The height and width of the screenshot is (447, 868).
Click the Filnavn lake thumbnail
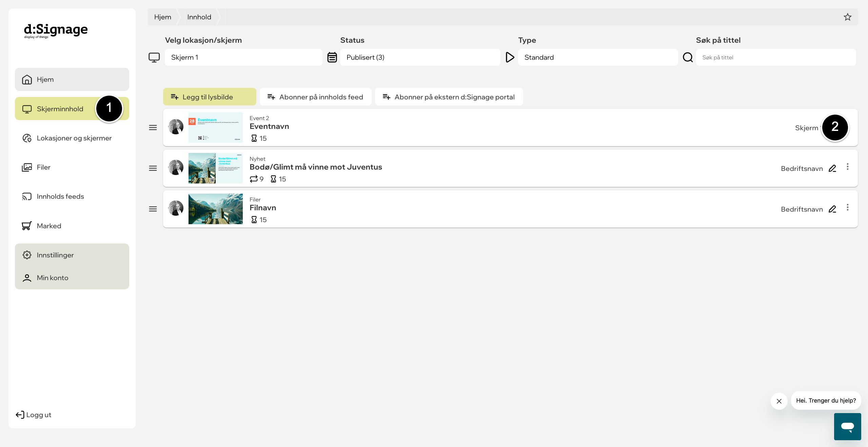tap(216, 209)
